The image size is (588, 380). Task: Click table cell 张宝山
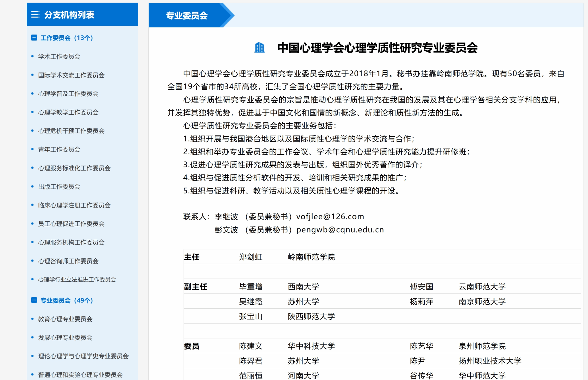tap(251, 316)
